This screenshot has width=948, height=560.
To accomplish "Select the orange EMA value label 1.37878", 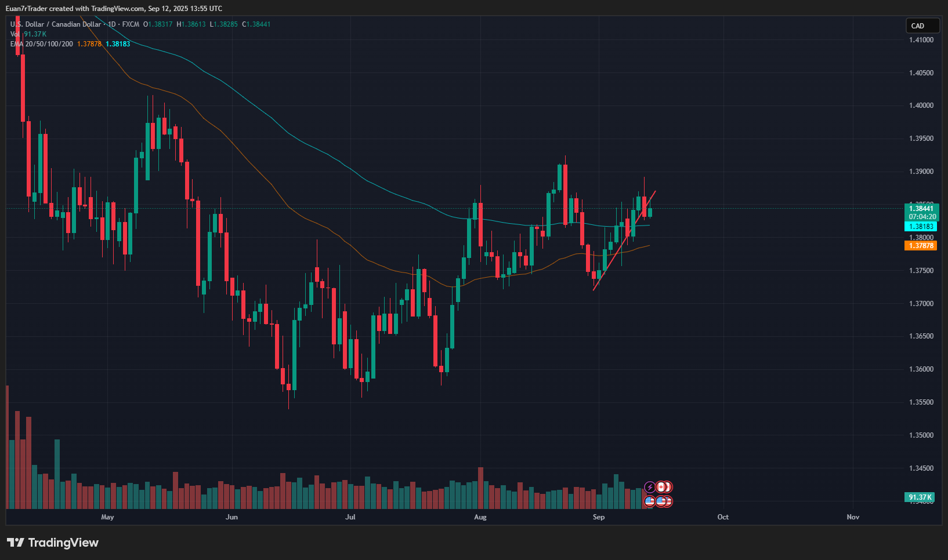I will [921, 246].
